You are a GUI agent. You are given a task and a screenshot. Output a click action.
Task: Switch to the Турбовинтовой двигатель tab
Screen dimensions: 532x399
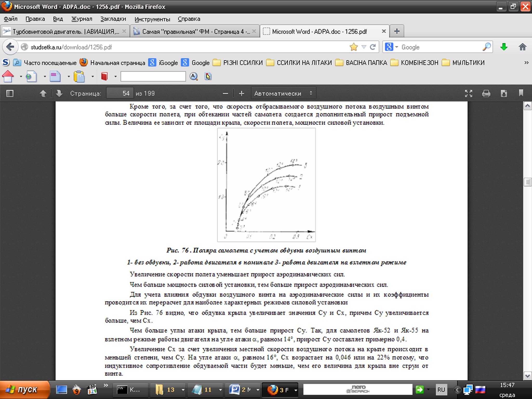point(65,31)
